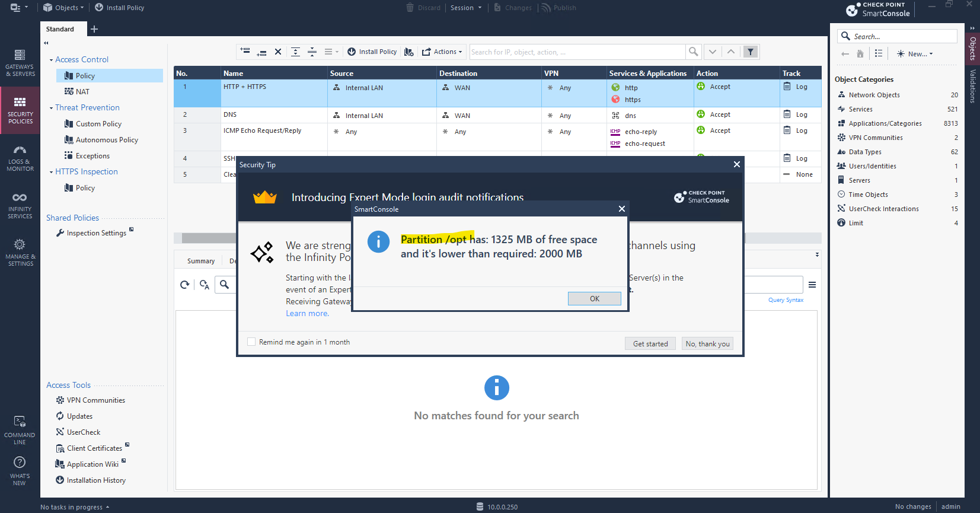Collapse the Threat Prevention tree section
980x513 pixels.
point(51,108)
